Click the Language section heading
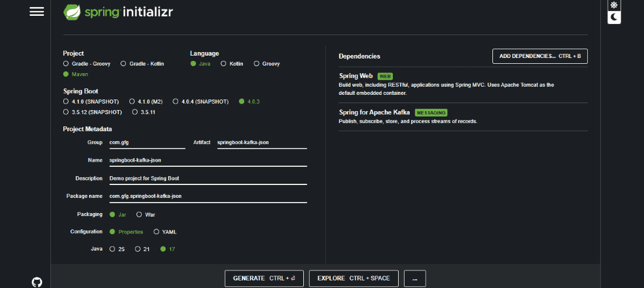 pyautogui.click(x=204, y=53)
